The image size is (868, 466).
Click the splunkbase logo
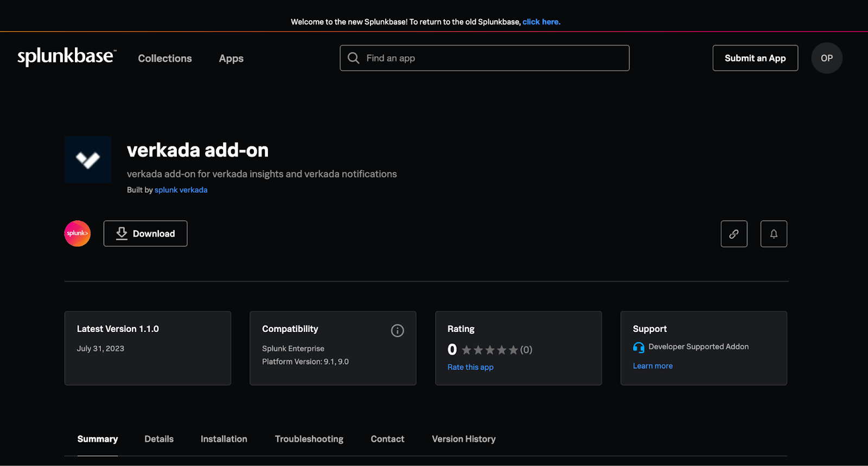66,56
